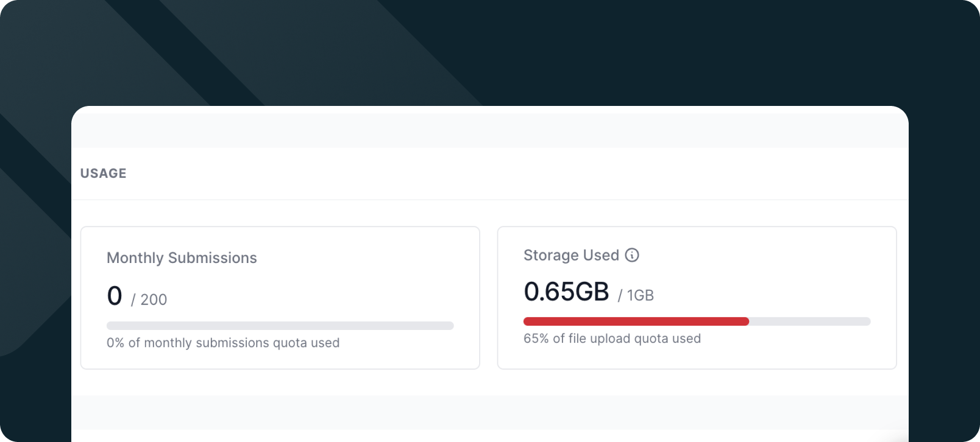The width and height of the screenshot is (980, 442).
Task: Click the unfilled gray part of storage bar
Action: point(809,321)
